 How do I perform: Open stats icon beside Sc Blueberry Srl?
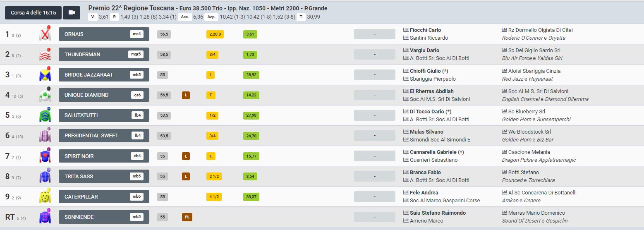point(504,112)
